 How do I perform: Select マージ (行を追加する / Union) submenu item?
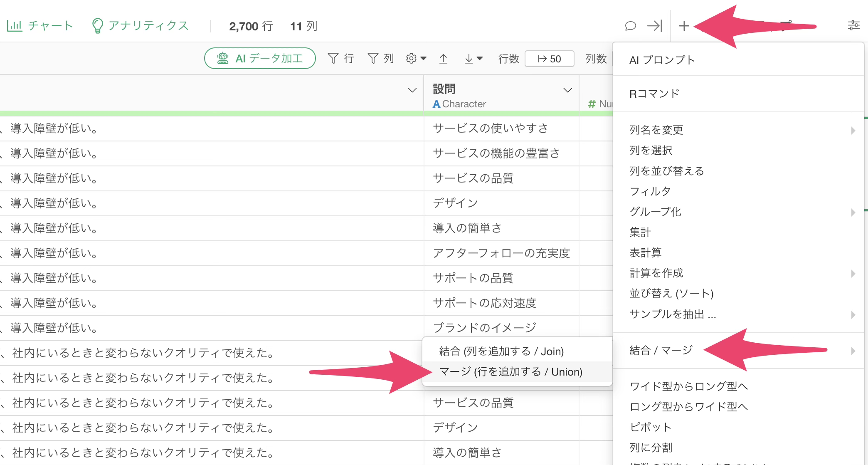(x=510, y=372)
